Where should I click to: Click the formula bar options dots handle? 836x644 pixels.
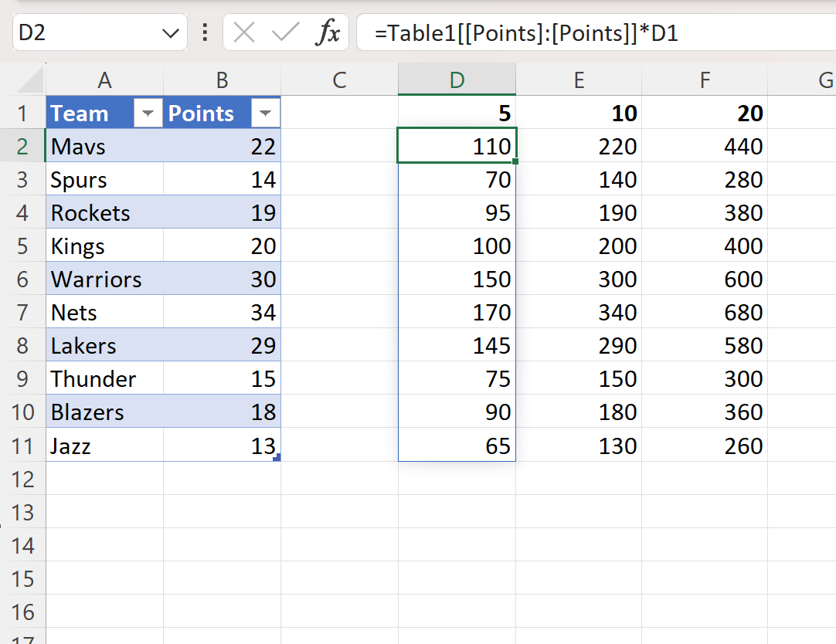(205, 32)
